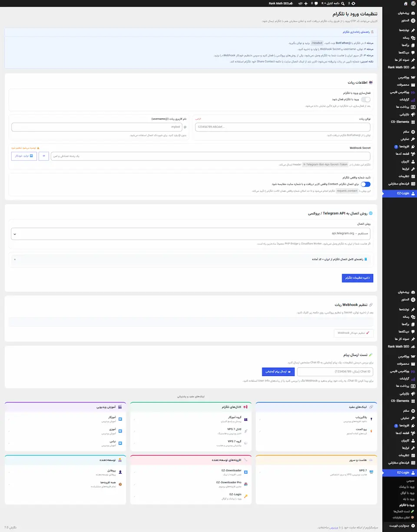The image size is (417, 532).
Task: Disable the Contact real phone verification switch
Action: 366,184
